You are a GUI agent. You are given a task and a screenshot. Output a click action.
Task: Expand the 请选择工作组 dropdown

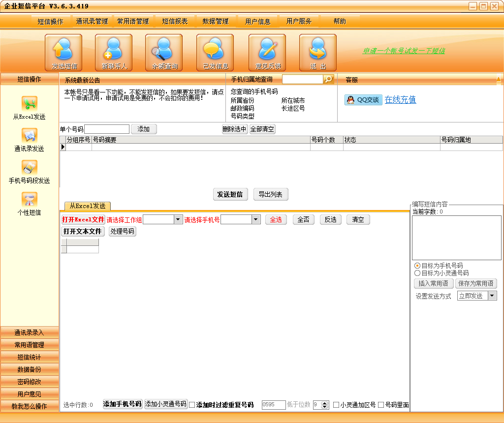click(x=178, y=219)
